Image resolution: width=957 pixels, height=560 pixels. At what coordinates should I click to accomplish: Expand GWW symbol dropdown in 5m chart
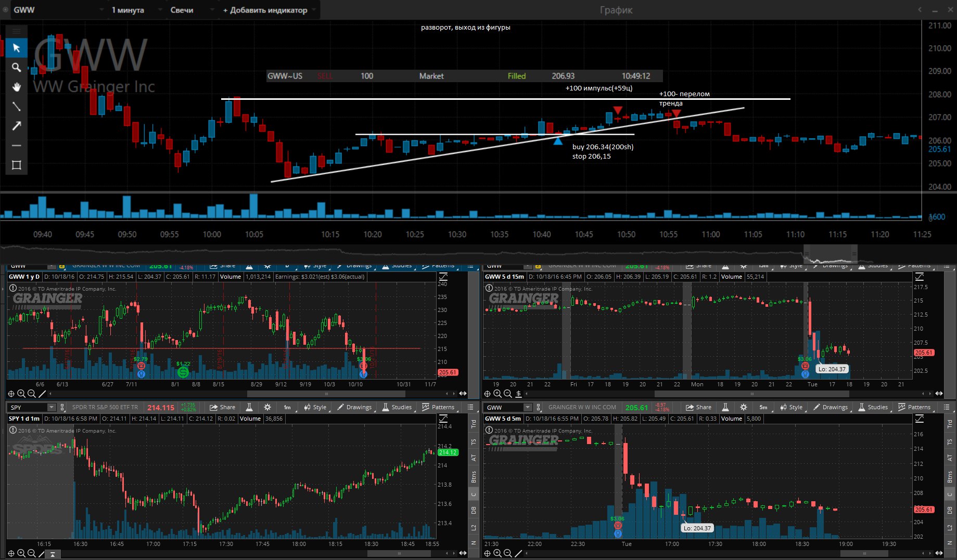point(527,407)
